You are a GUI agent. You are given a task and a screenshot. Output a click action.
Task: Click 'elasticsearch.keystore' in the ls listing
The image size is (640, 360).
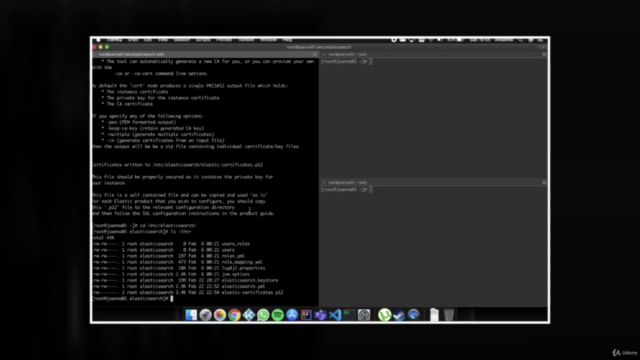(250, 280)
